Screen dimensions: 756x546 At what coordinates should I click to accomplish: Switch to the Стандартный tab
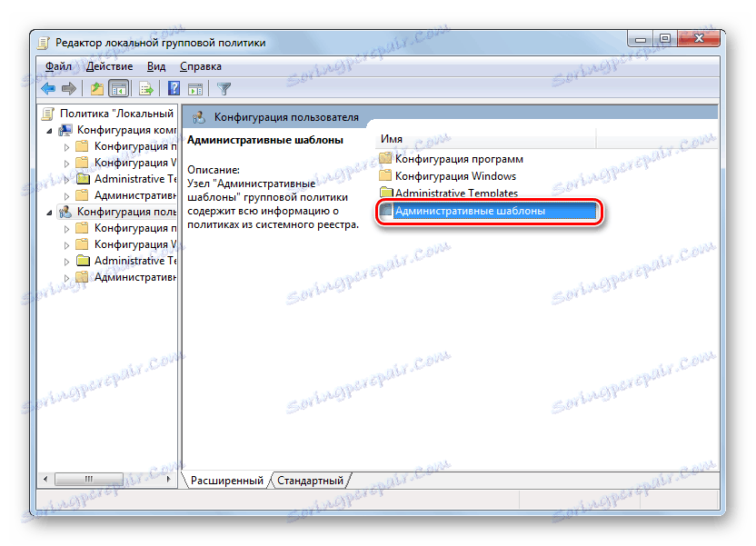310,481
